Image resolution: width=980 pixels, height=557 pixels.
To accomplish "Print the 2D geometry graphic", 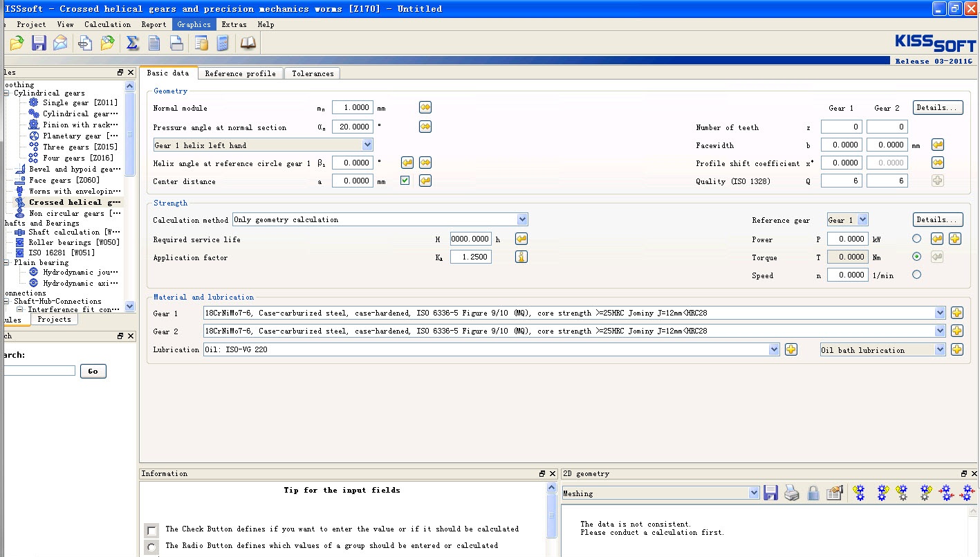I will tap(792, 493).
